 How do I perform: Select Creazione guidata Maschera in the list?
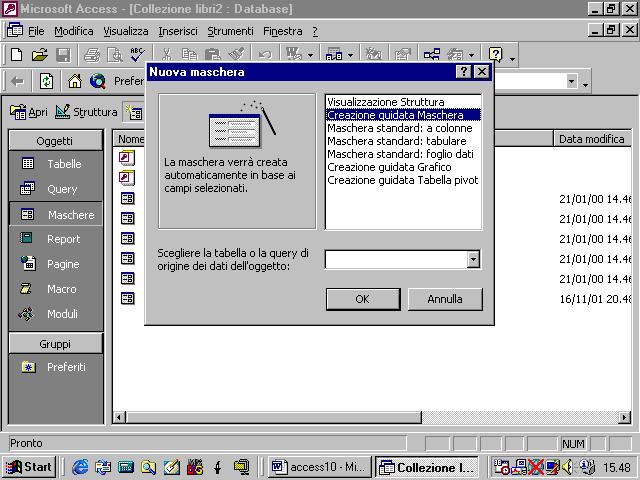click(403, 115)
